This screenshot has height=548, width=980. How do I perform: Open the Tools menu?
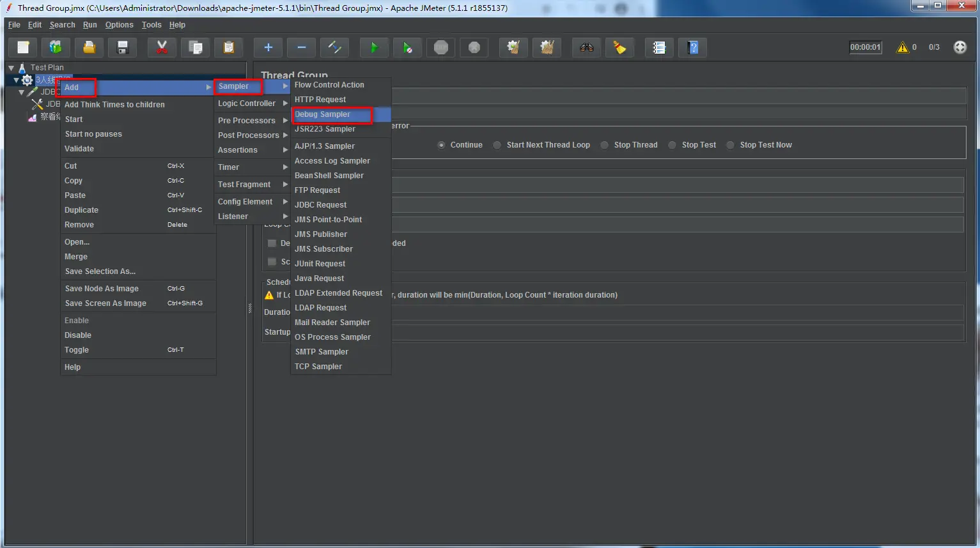click(x=152, y=25)
